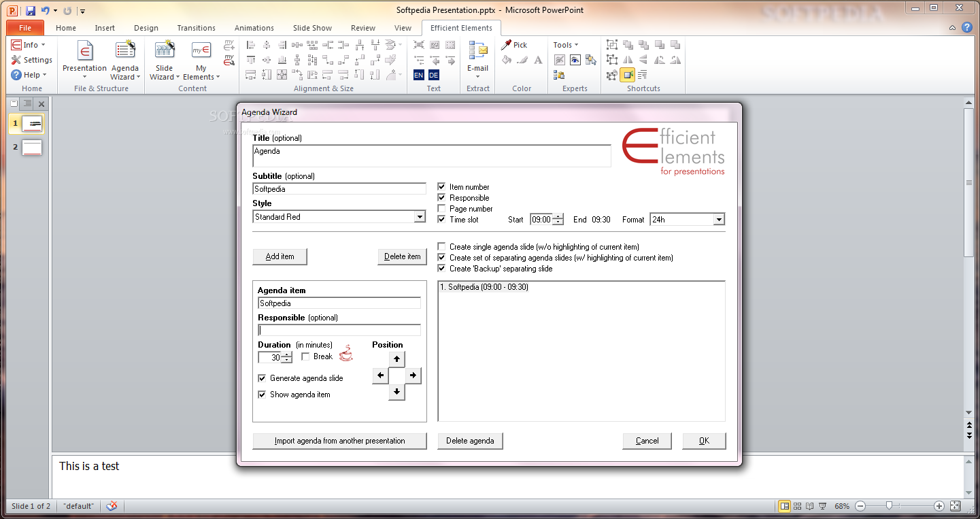The image size is (980, 519).
Task: Click the zoom out minus button
Action: pos(860,506)
